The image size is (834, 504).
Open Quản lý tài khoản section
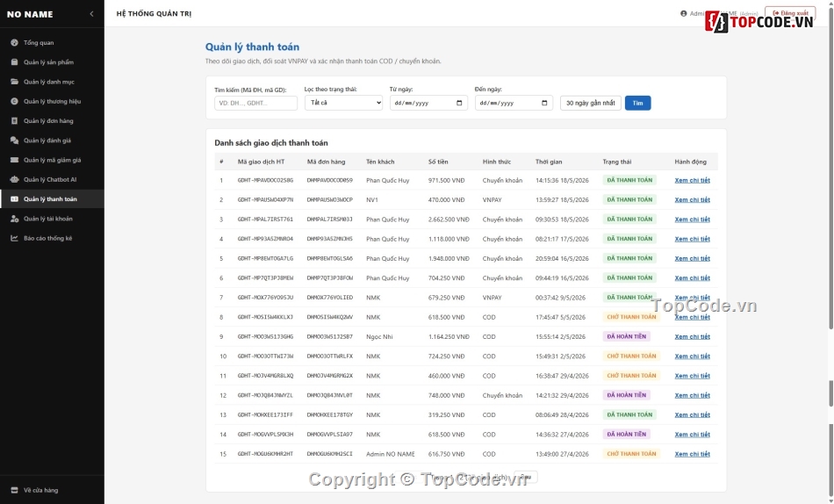pyautogui.click(x=52, y=219)
